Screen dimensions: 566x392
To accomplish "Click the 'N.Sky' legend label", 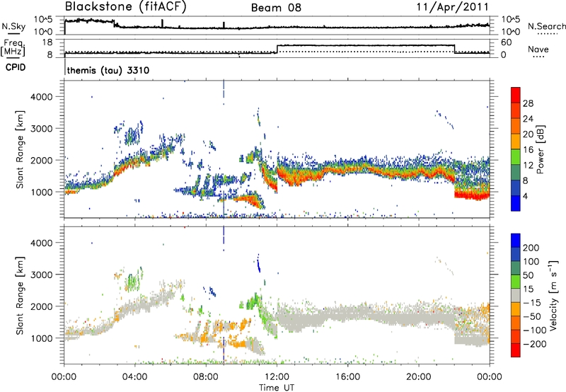I will [13, 26].
